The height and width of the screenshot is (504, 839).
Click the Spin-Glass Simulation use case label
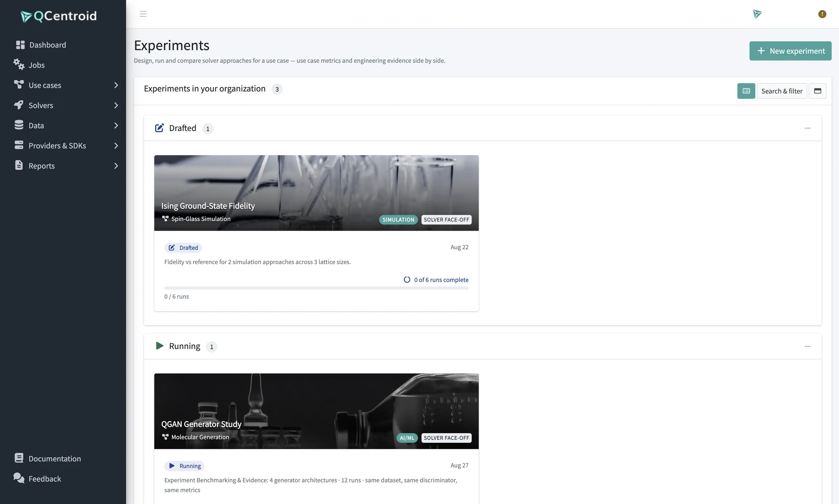coord(201,219)
